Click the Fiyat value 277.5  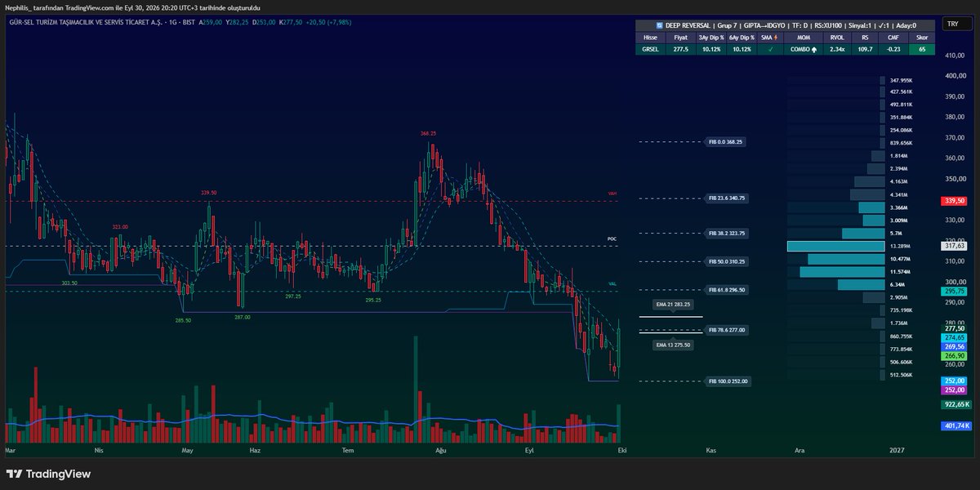pyautogui.click(x=681, y=50)
